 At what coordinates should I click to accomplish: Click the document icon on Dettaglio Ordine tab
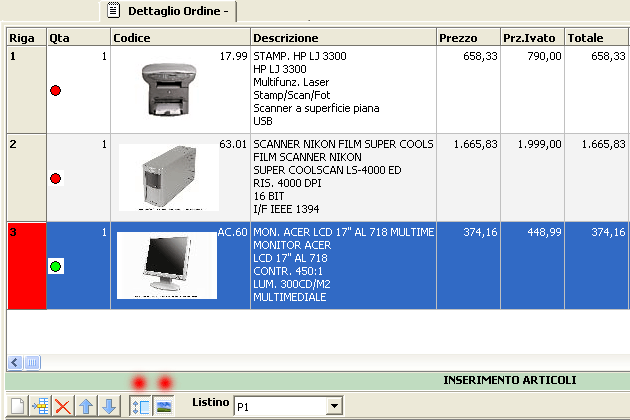click(x=113, y=10)
